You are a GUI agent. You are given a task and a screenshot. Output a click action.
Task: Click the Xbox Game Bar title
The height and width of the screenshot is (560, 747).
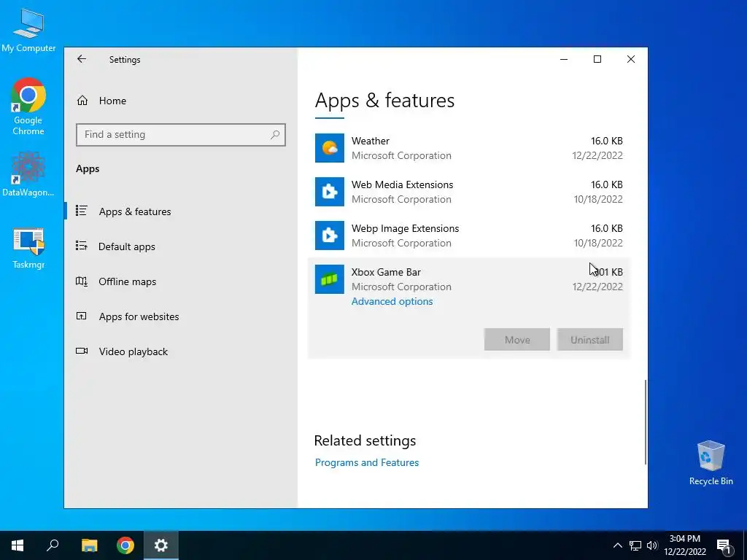[386, 273]
